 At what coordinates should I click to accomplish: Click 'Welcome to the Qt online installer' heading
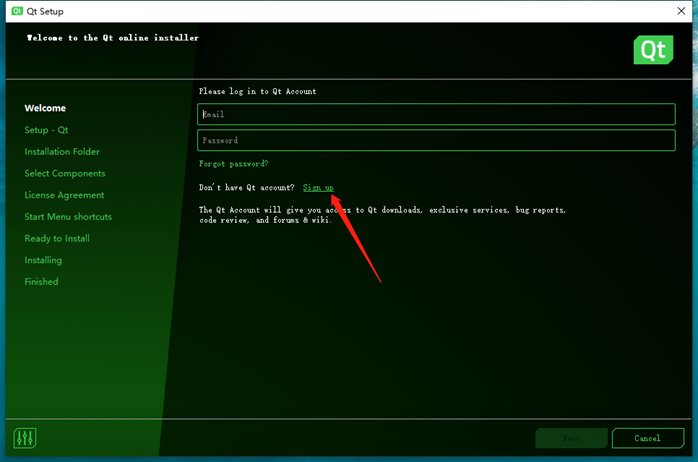tap(113, 38)
